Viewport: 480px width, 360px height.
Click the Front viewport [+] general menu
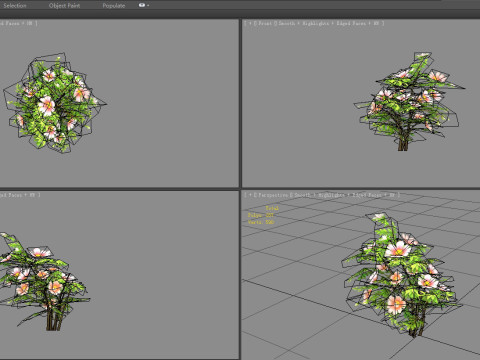250,23
